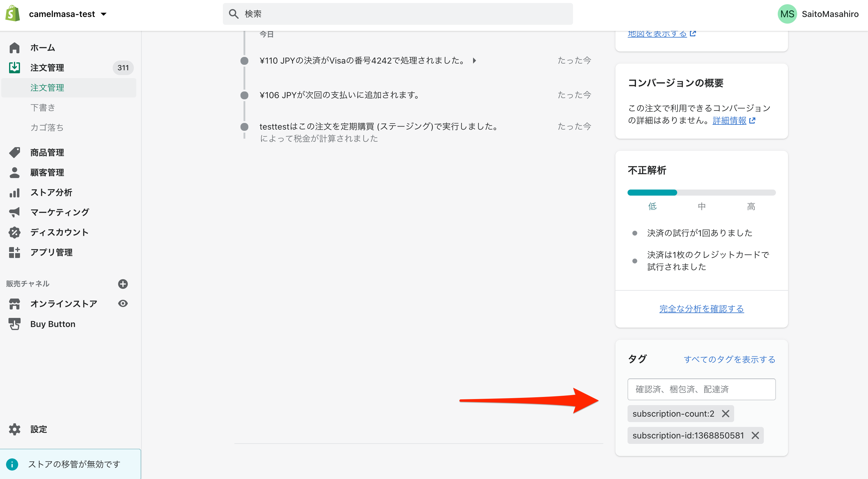Click the 顧客管理 person icon
868x479 pixels.
pos(15,173)
